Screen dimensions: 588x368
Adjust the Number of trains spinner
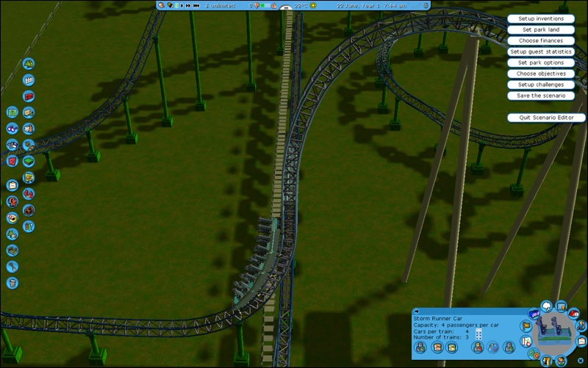click(478, 337)
